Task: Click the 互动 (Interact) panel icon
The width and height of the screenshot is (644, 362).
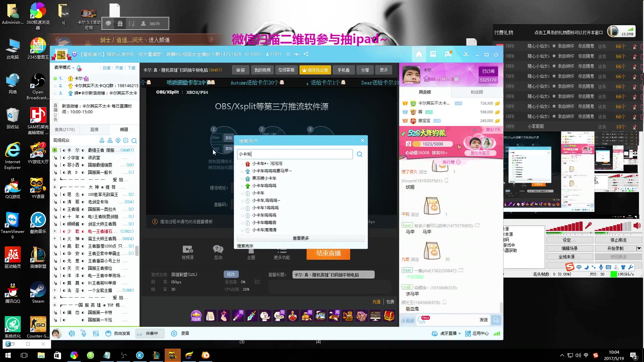Action: [x=218, y=252]
